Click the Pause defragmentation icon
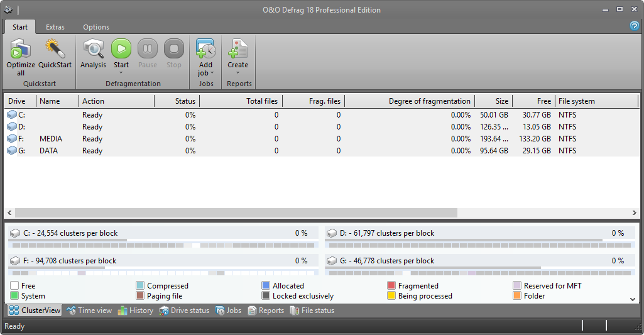Viewport: 644px width, 335px height. point(148,48)
